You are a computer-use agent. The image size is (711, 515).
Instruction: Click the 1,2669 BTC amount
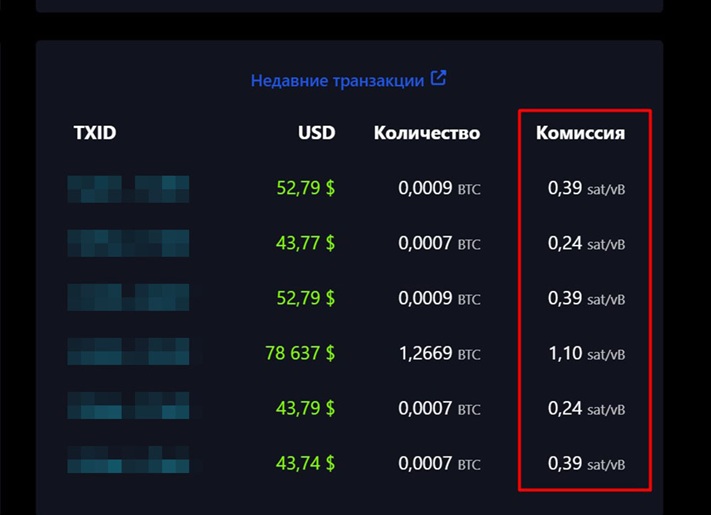click(440, 353)
